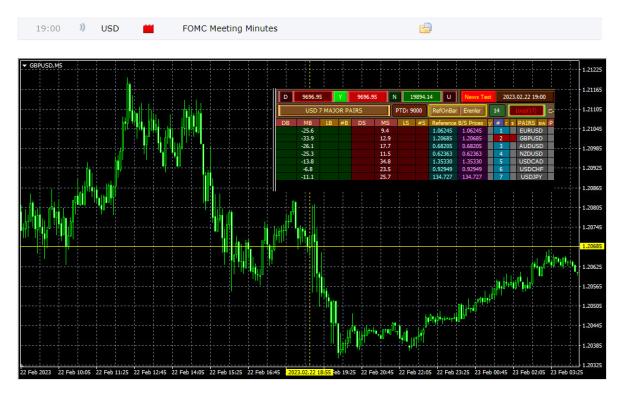The width and height of the screenshot is (625, 398).
Task: Click the MB column header
Action: pos(308,123)
